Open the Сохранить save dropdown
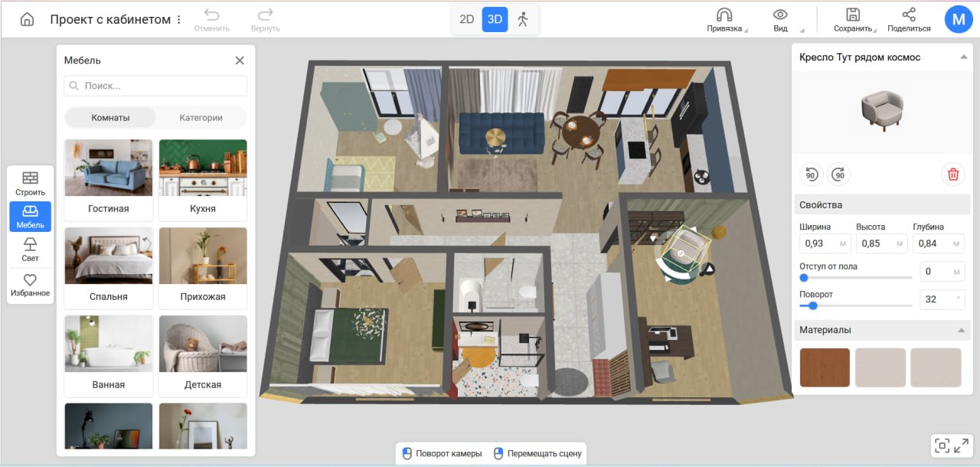 pyautogui.click(x=853, y=21)
